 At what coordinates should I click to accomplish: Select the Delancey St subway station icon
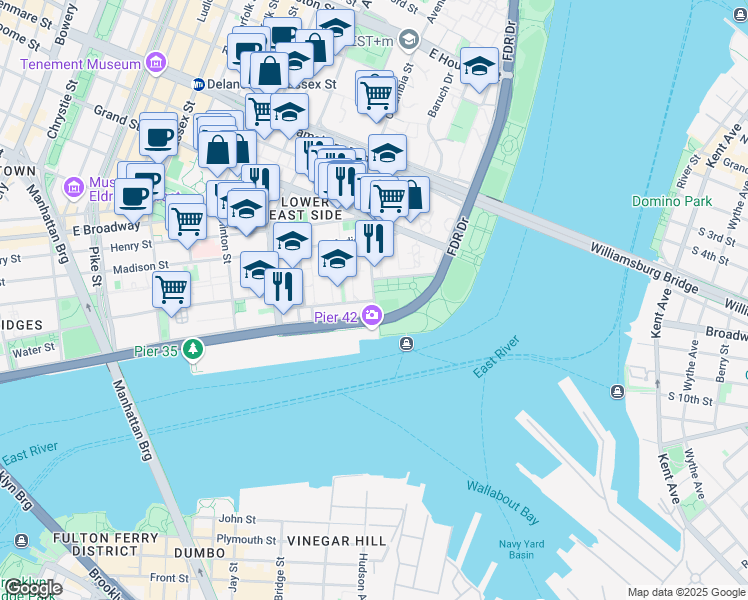pyautogui.click(x=198, y=84)
